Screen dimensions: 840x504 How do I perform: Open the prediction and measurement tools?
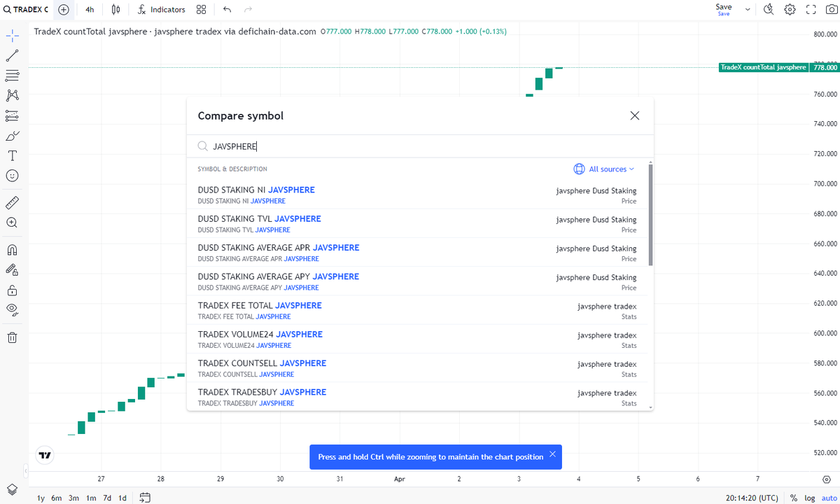pos(12,115)
